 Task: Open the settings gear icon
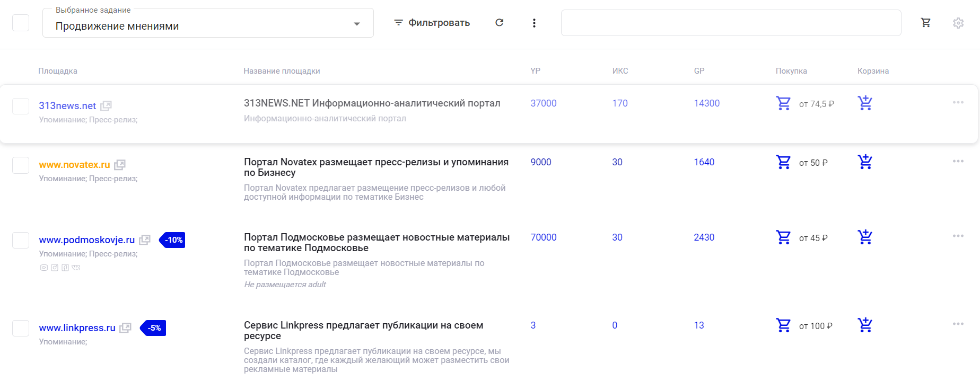pyautogui.click(x=958, y=23)
